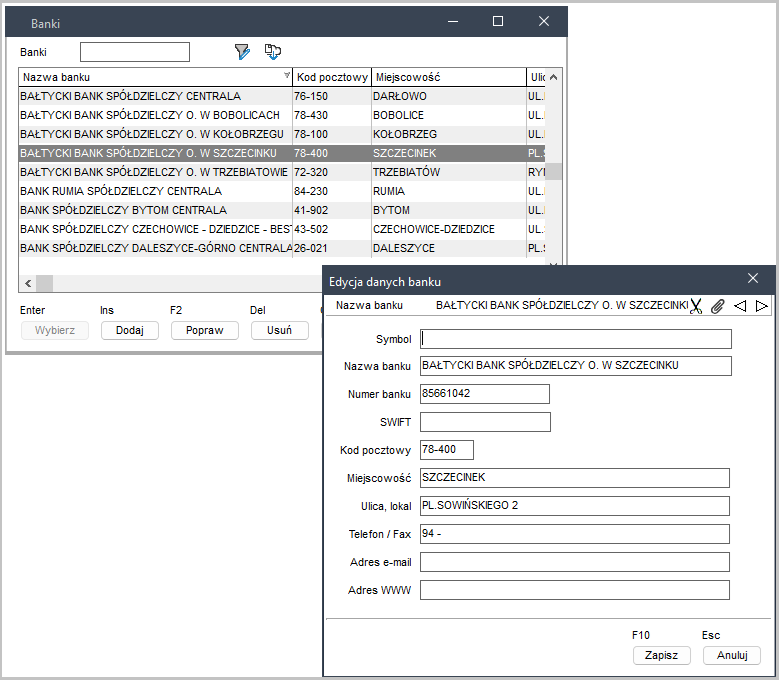Click city cell CZECHOWICE-DZIEDZICE
The height and width of the screenshot is (681, 779).
(449, 229)
